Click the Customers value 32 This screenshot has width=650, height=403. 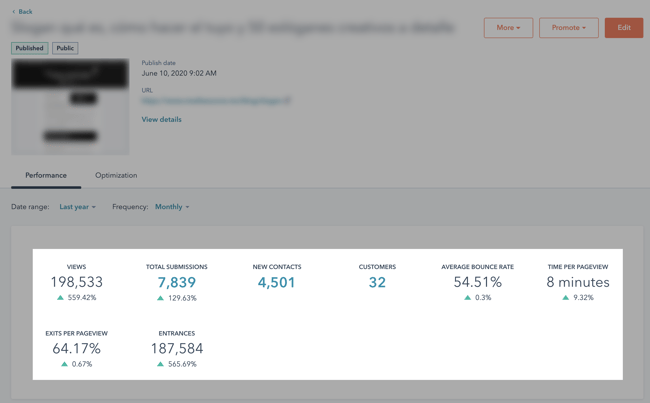(377, 282)
